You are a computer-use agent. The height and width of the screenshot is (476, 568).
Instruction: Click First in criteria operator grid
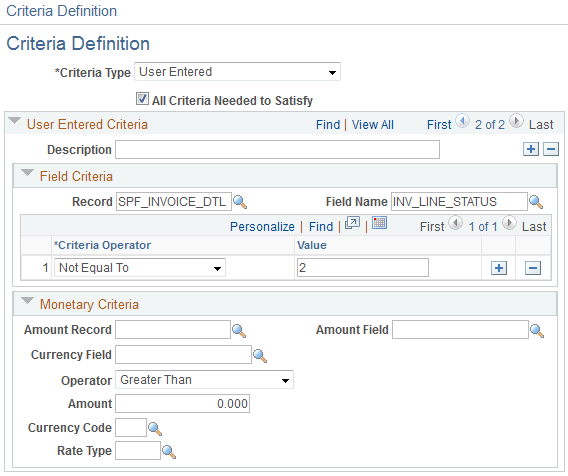click(432, 227)
